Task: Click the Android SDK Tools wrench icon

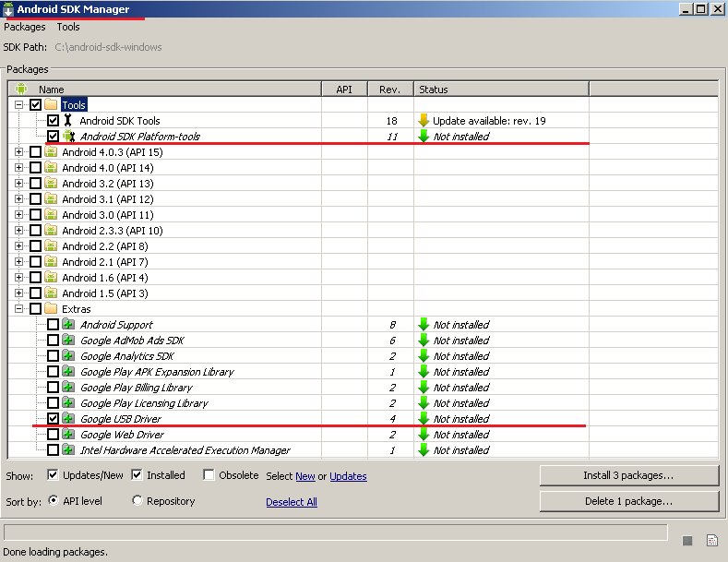Action: tap(68, 120)
